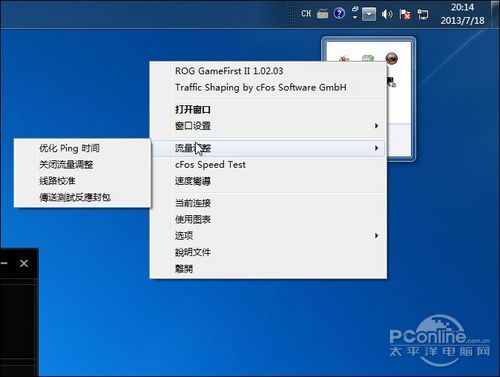Open 說明文件 help entry
Screen dimensions: 500x377
[x=268, y=252]
